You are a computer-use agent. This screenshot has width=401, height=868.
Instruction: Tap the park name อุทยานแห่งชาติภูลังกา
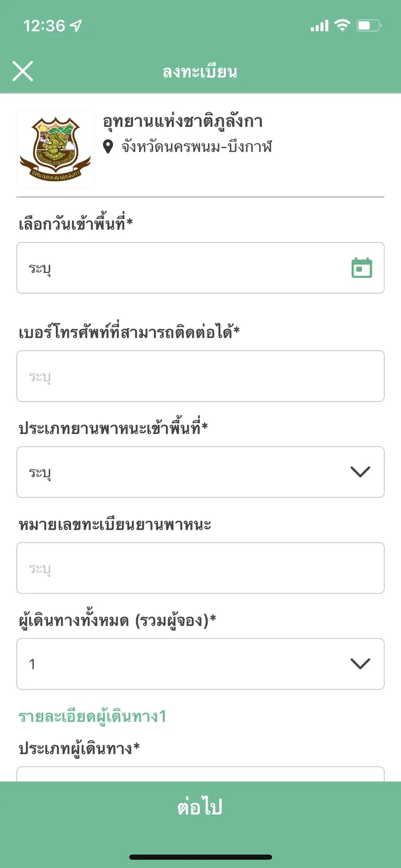click(183, 121)
